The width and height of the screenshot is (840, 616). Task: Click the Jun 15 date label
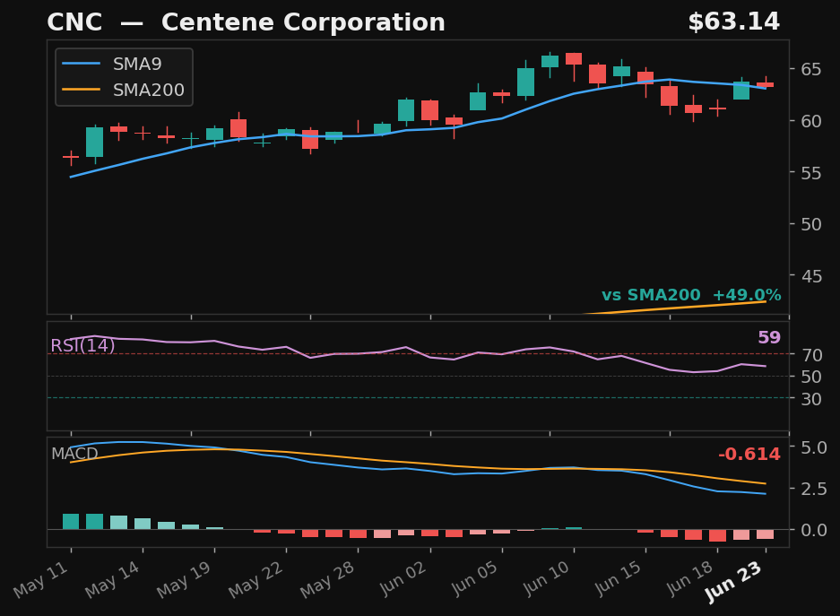click(x=619, y=578)
